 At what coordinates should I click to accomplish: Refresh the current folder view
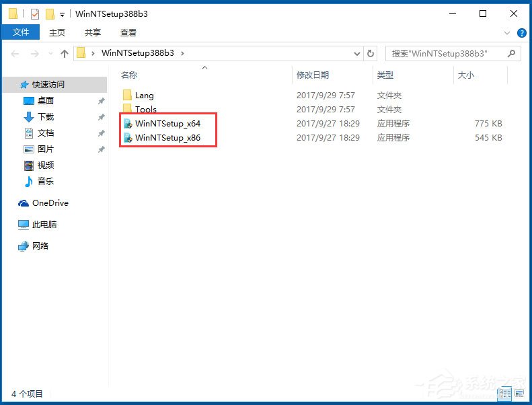pyautogui.click(x=370, y=54)
